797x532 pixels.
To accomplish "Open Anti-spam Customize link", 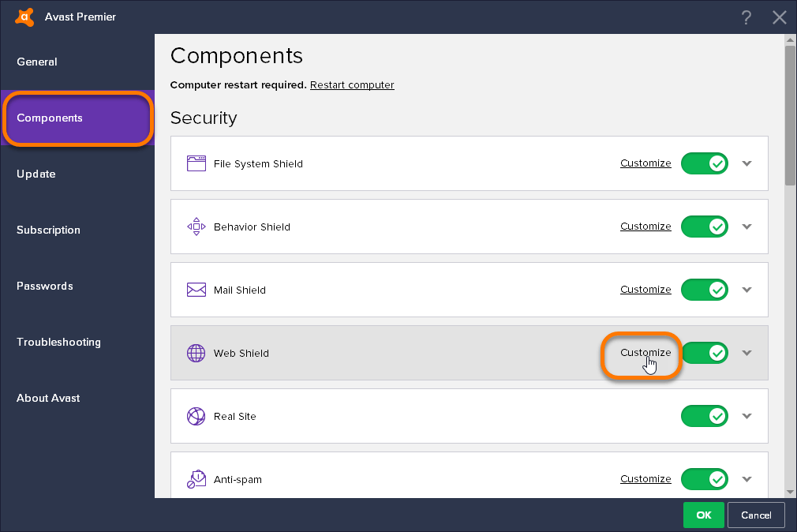I will coord(645,479).
